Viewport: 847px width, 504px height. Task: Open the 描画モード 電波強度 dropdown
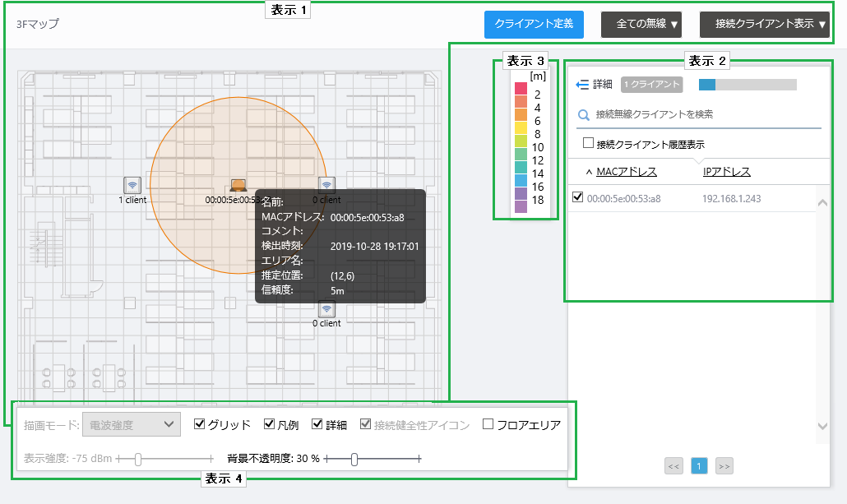pos(132,425)
